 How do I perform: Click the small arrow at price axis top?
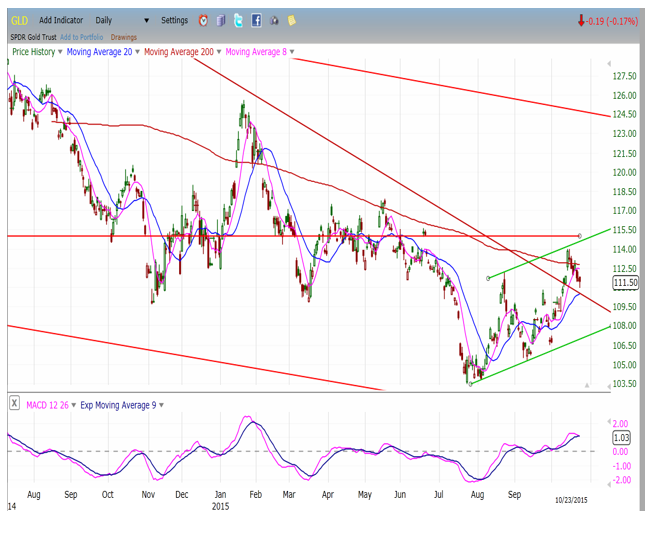(x=609, y=64)
